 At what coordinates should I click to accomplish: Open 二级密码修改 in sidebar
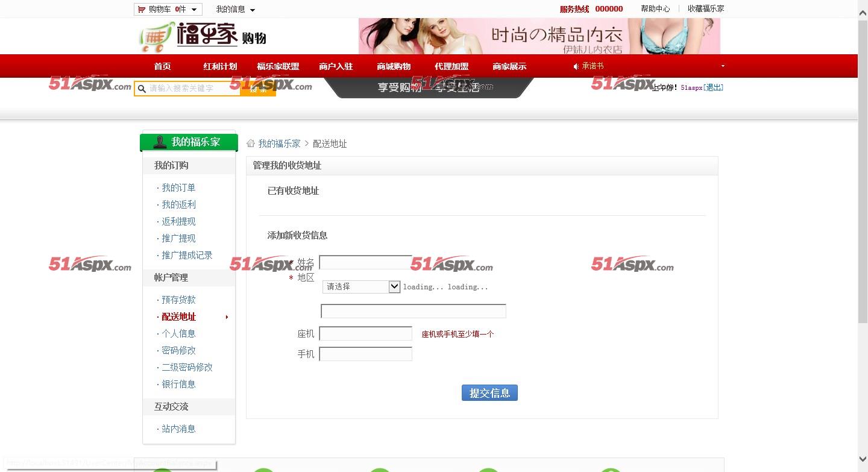187,367
